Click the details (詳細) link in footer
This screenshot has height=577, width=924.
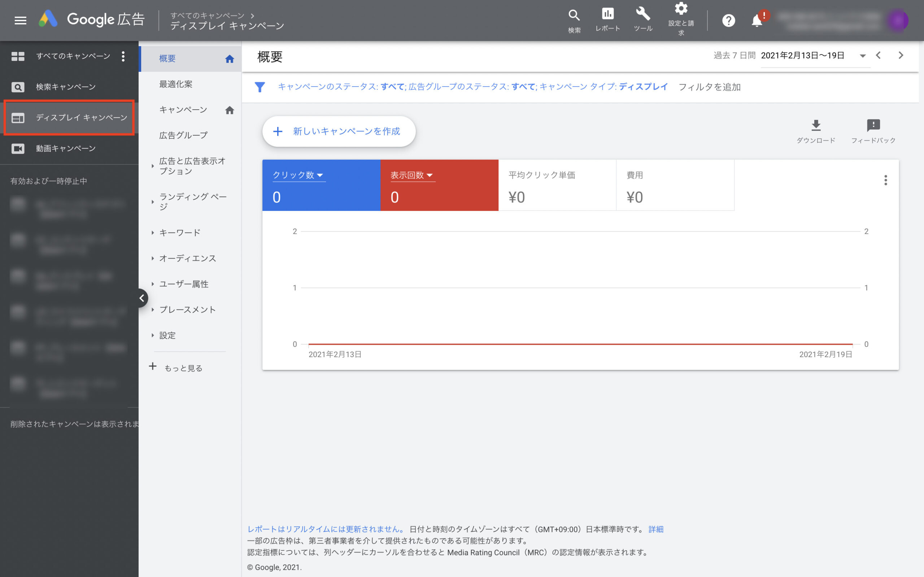coord(655,529)
